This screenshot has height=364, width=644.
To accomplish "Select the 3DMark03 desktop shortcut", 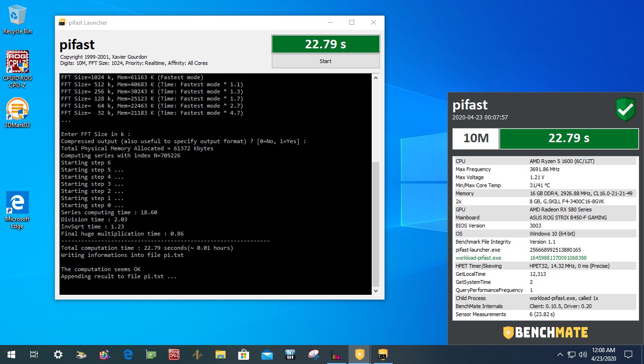I will (18, 113).
